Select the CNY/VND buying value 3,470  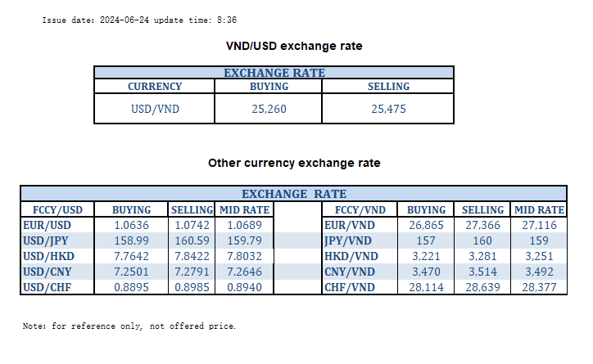tap(426, 272)
